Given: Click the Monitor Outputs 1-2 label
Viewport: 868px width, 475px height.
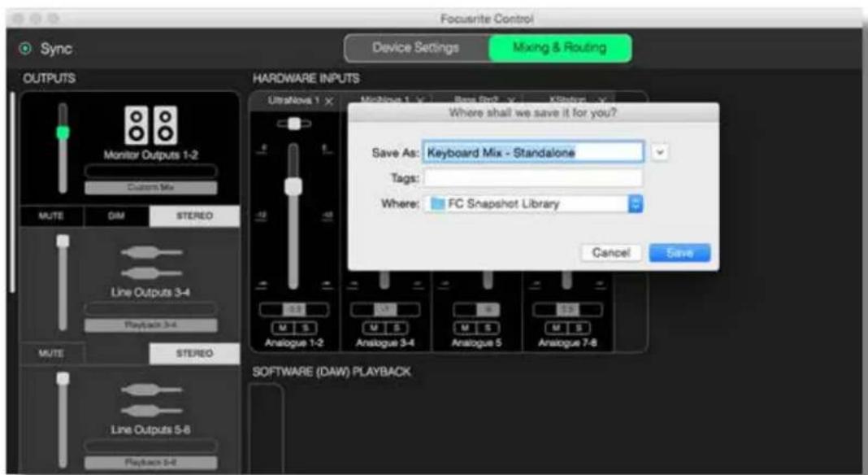Looking at the screenshot, I should click(150, 155).
